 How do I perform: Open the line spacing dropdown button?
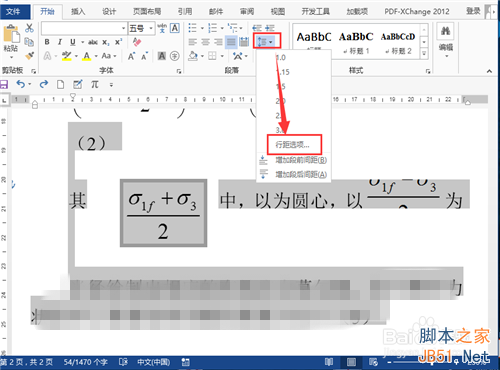[265, 42]
